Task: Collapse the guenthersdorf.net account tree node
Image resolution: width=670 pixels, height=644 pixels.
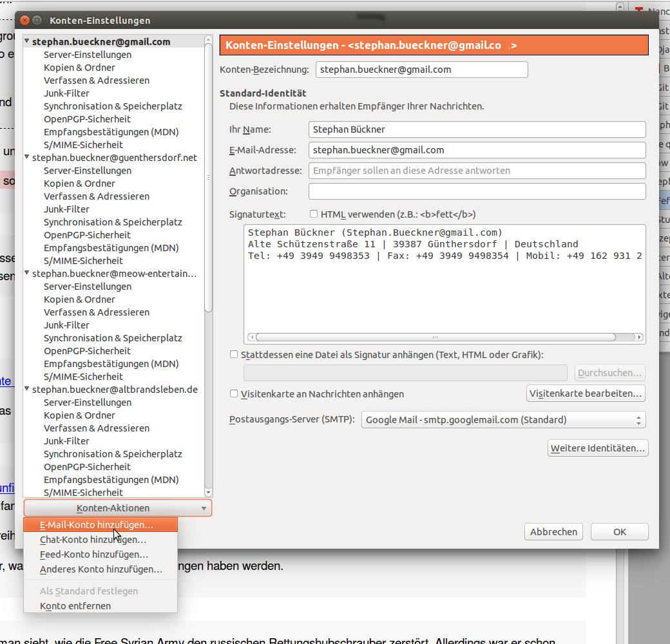Action: coord(27,158)
